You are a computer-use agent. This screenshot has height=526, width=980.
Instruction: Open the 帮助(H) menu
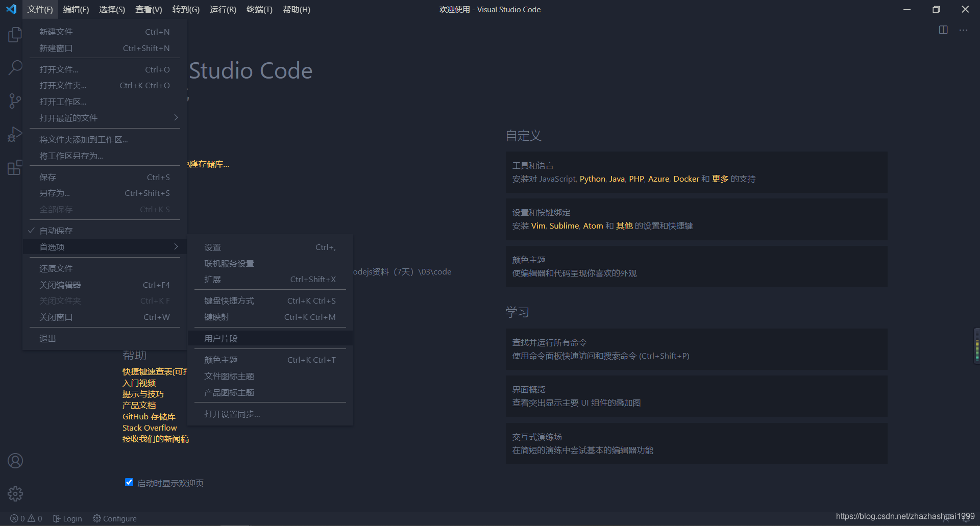pyautogui.click(x=297, y=9)
